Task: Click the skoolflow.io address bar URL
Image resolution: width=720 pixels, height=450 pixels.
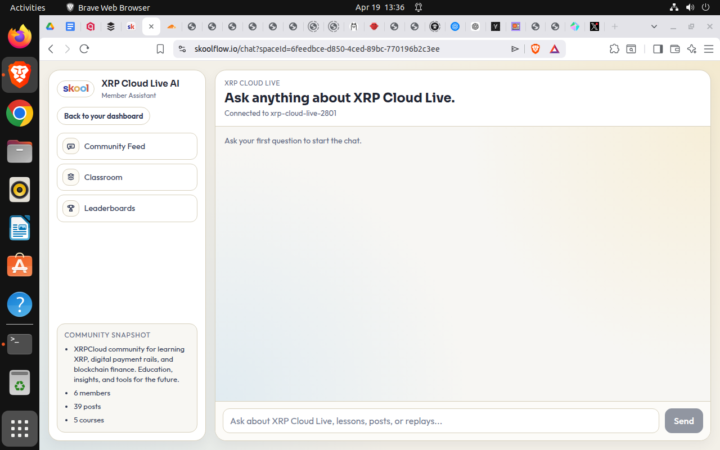Action: click(x=317, y=49)
